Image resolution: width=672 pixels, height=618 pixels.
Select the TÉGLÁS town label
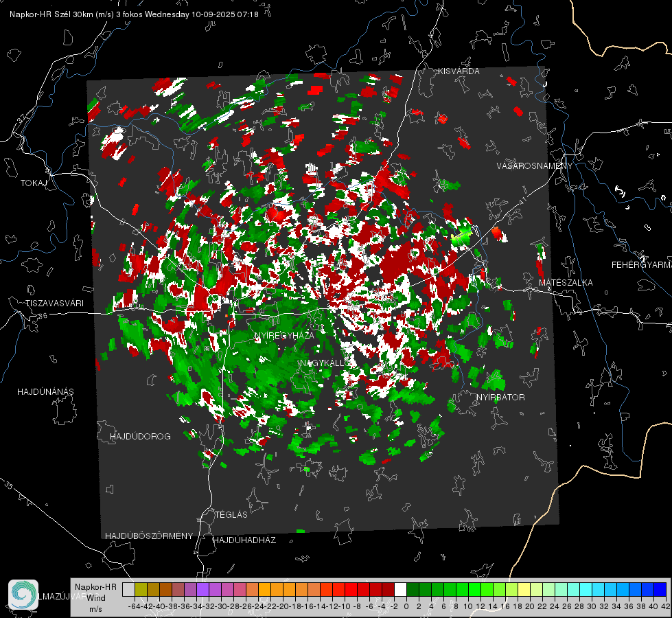231,514
